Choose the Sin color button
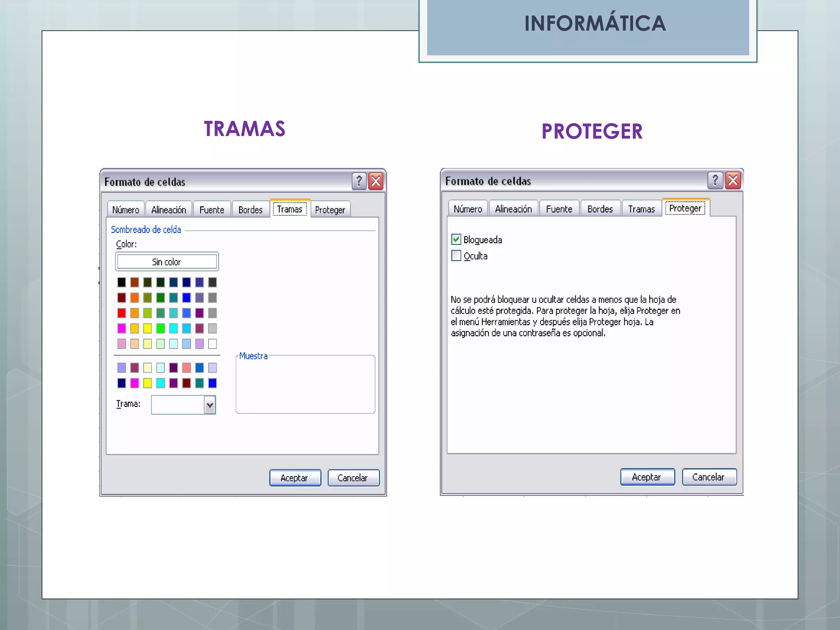840x630 pixels. (x=167, y=262)
